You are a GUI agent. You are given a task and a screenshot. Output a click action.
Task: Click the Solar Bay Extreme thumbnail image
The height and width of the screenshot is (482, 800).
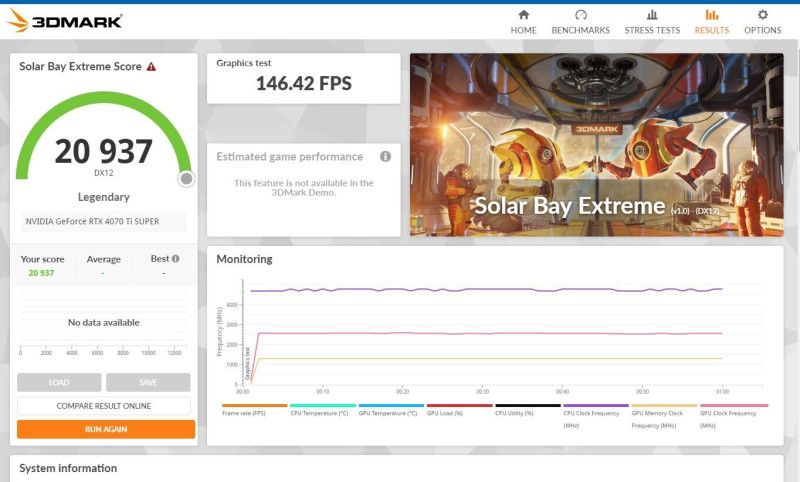point(596,144)
